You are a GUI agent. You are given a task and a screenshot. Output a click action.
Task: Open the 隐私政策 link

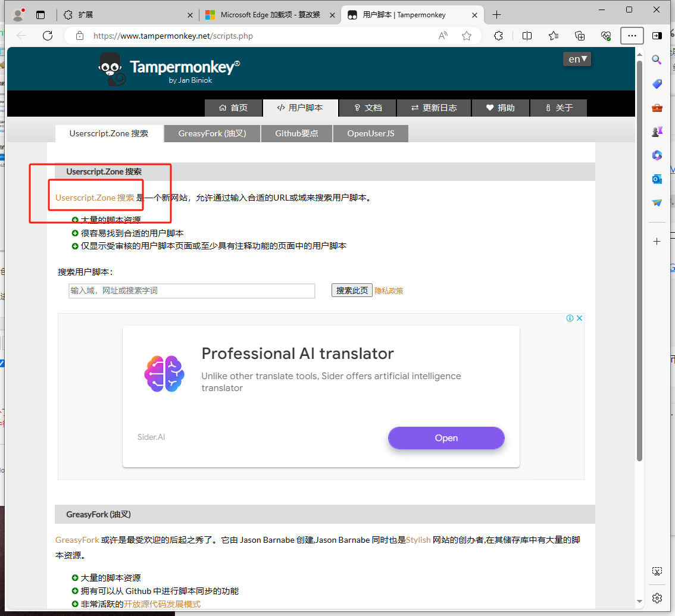pos(389,291)
